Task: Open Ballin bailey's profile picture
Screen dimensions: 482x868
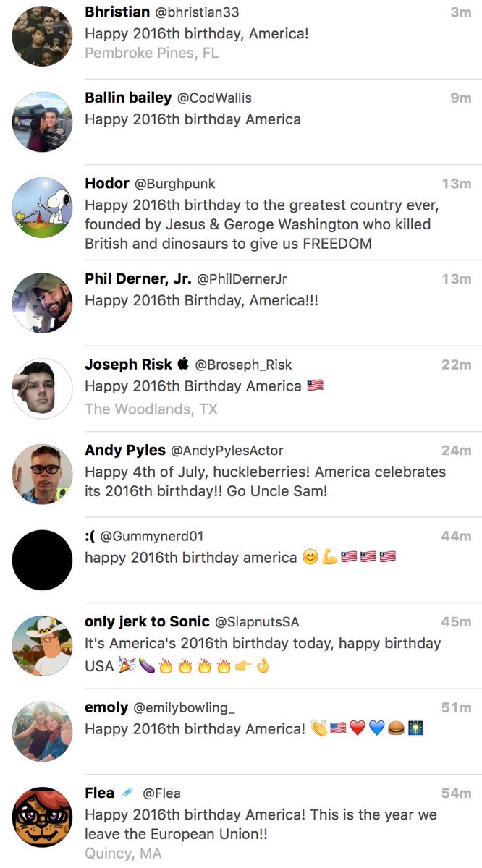Action: [x=42, y=122]
